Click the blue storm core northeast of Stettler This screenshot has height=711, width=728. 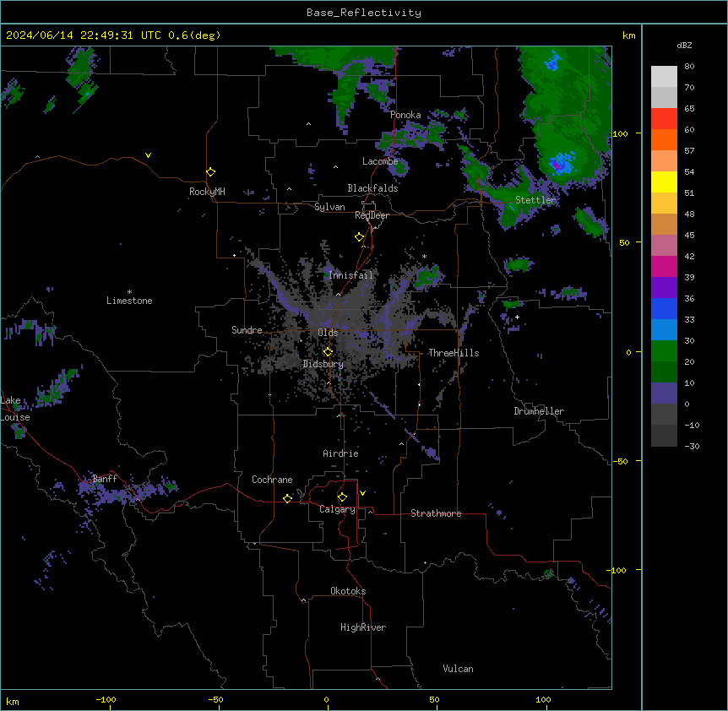click(562, 163)
